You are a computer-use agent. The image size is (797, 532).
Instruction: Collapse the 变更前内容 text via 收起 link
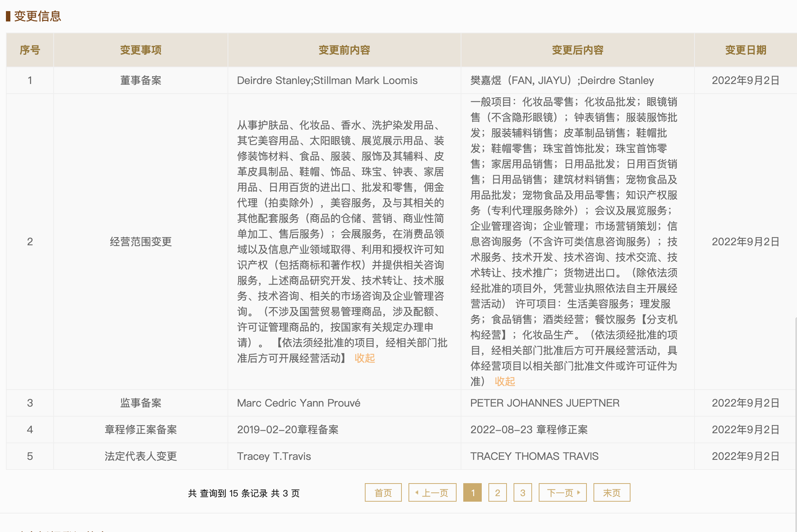pos(365,358)
